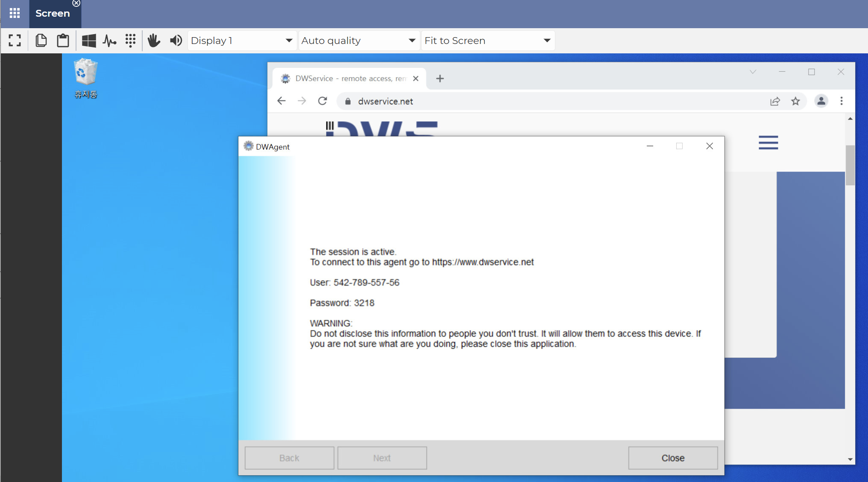
Task: Open a new browser tab
Action: 440,79
